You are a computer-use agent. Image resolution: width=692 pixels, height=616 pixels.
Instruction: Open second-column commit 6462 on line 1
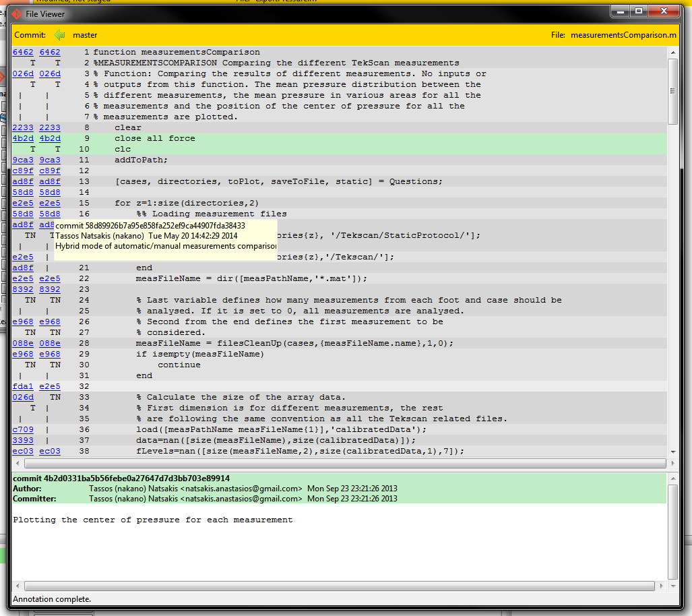(x=50, y=52)
